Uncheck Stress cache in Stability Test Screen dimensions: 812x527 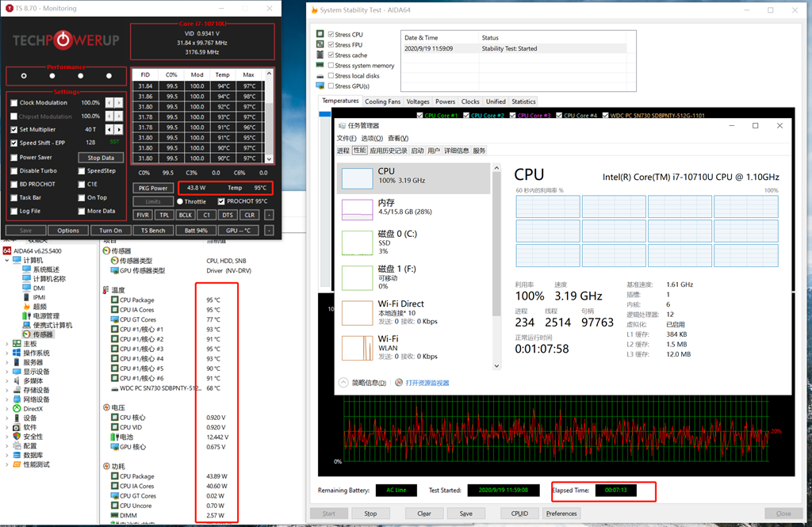331,55
